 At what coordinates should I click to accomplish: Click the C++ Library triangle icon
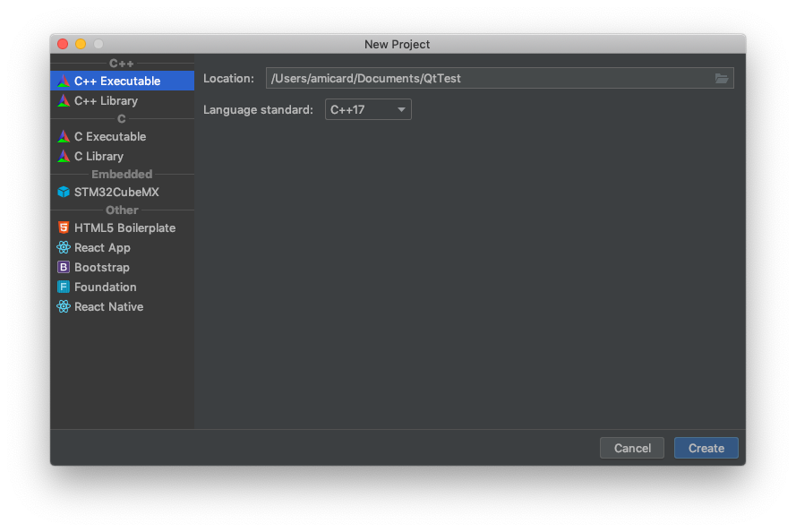click(64, 100)
